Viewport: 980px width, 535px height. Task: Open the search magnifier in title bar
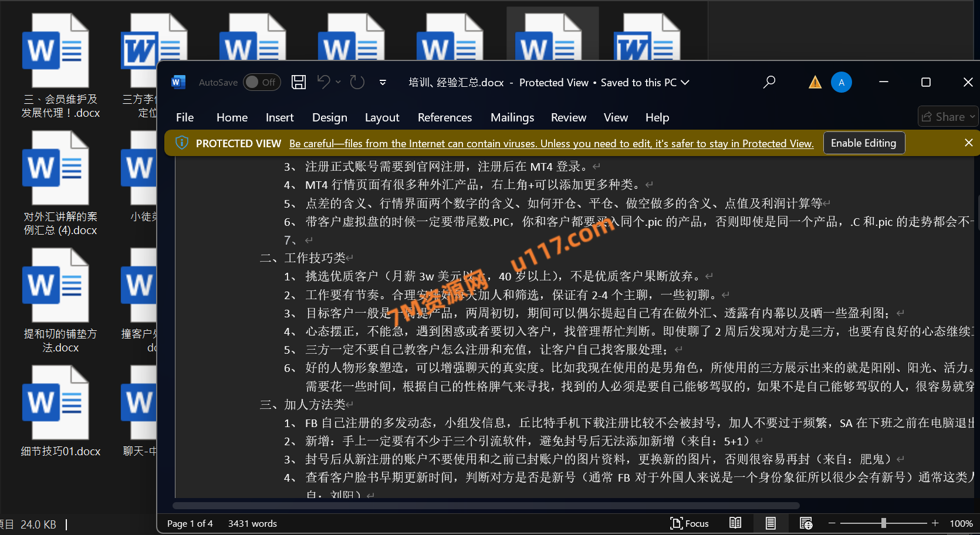[769, 82]
